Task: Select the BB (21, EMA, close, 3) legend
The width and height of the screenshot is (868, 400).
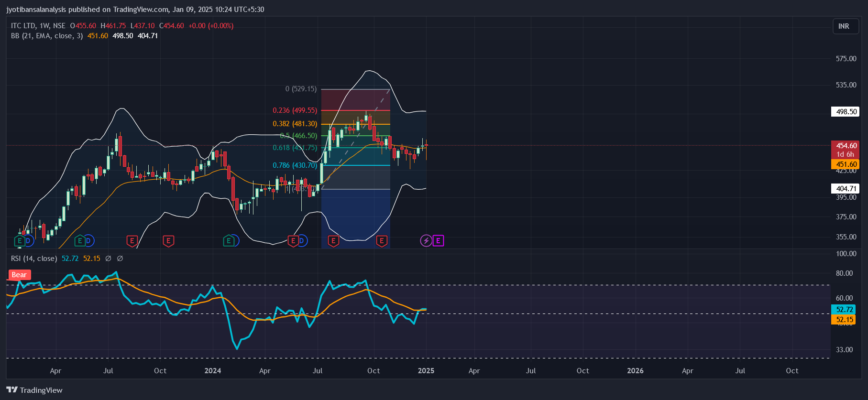Action: [x=47, y=36]
